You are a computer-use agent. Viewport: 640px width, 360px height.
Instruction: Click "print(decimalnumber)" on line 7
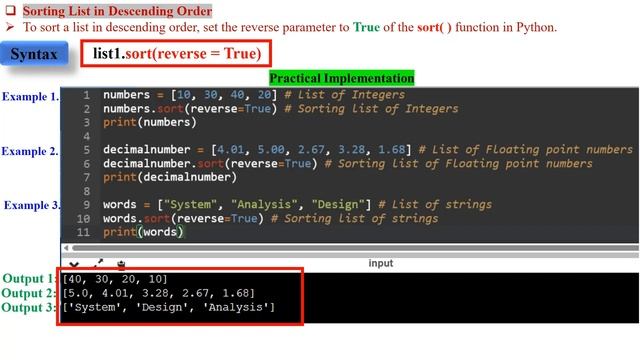[170, 177]
